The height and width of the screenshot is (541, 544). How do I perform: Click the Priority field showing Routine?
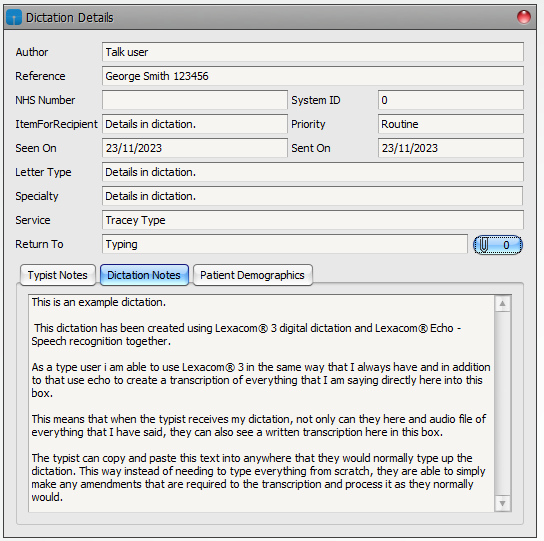(451, 124)
